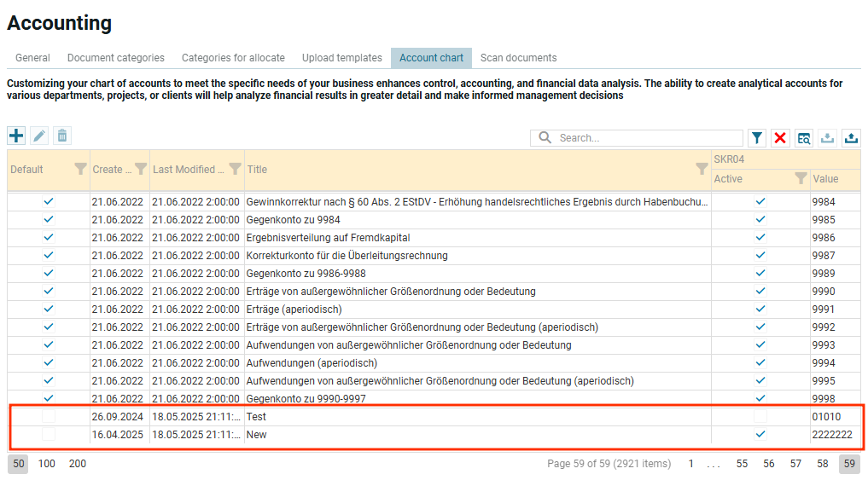Screen dimensions: 868x486
Task: Toggle Active checkbox for the New row
Action: pos(760,435)
